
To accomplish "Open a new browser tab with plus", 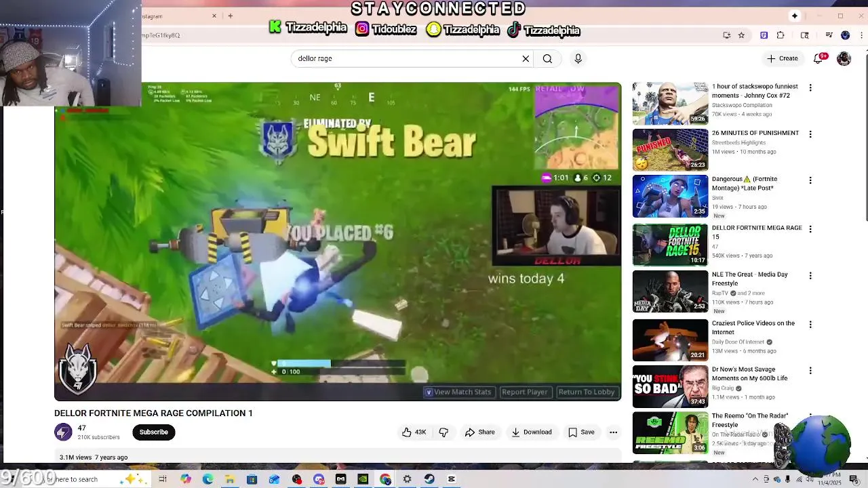I will click(230, 16).
